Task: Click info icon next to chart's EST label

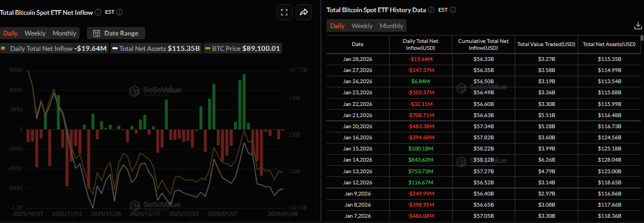Action: pos(119,12)
